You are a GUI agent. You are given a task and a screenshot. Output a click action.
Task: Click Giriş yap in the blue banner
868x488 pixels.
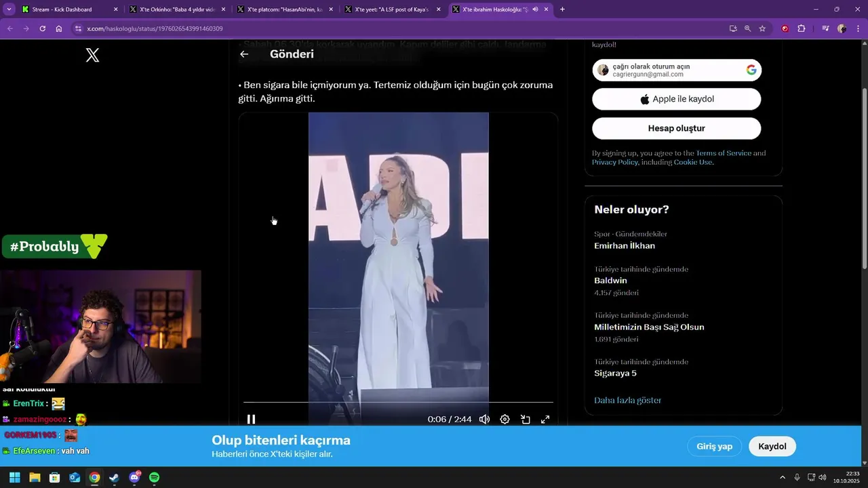tap(715, 446)
